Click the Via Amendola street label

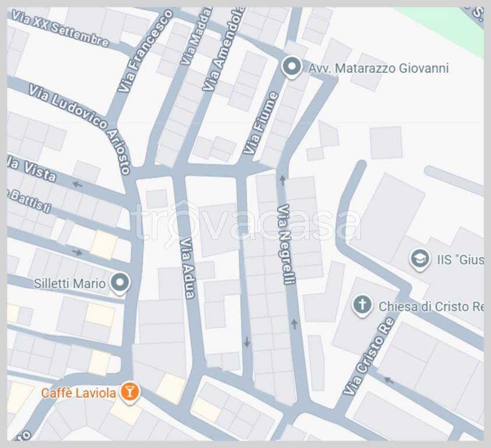223,49
